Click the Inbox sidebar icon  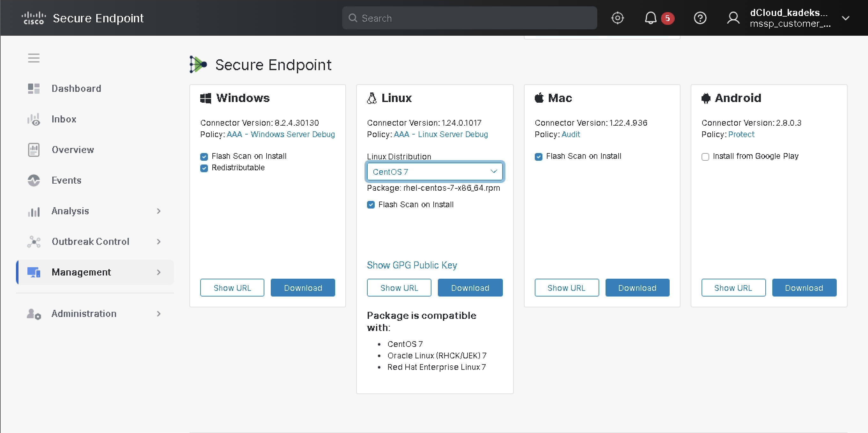coord(34,119)
